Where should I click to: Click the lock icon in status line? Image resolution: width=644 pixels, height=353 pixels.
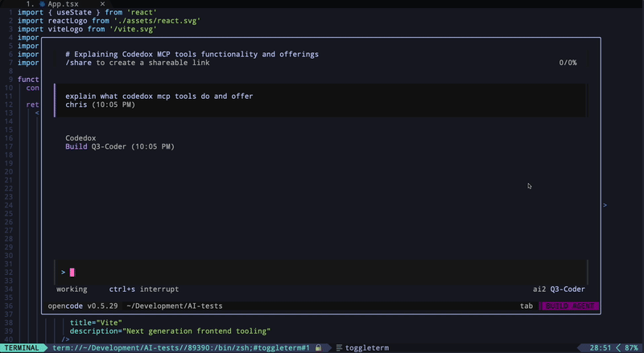[318, 347]
